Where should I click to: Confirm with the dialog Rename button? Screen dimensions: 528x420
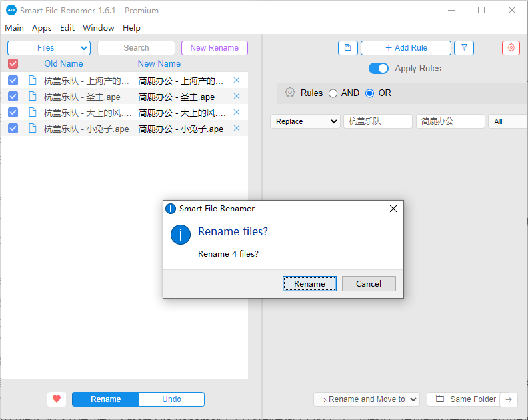click(309, 284)
